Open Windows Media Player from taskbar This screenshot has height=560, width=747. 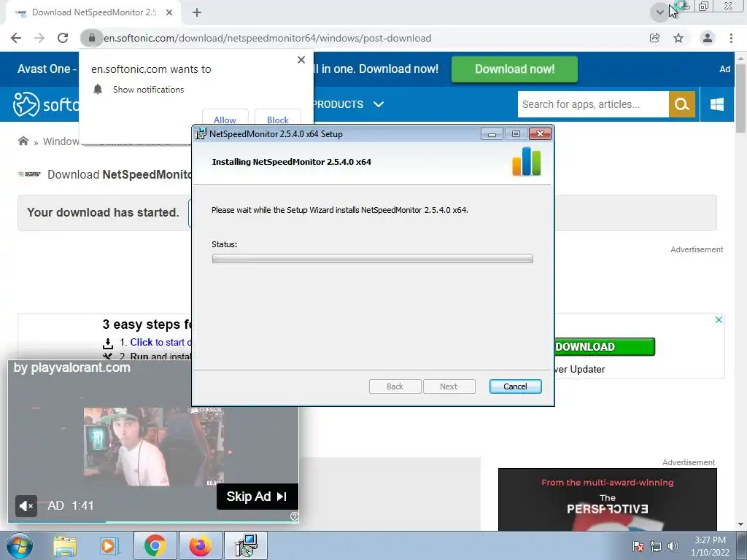tap(109, 545)
